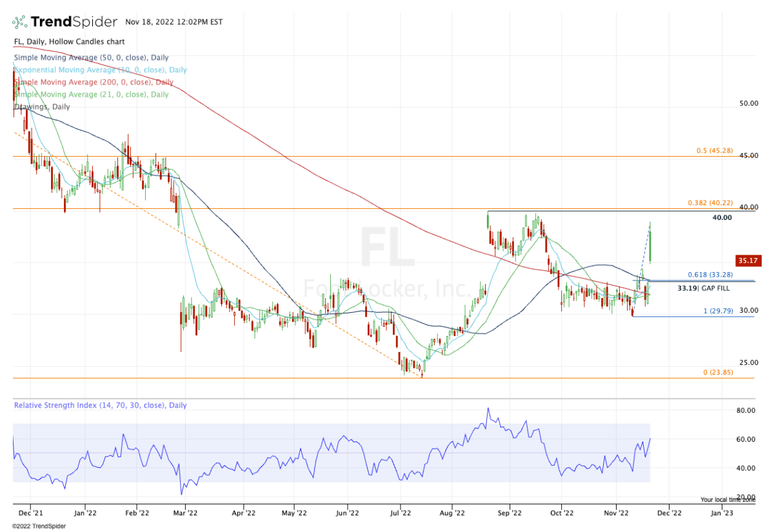Click the '1 (29.79)' retracement label
The width and height of the screenshot is (774, 532).
(x=718, y=311)
